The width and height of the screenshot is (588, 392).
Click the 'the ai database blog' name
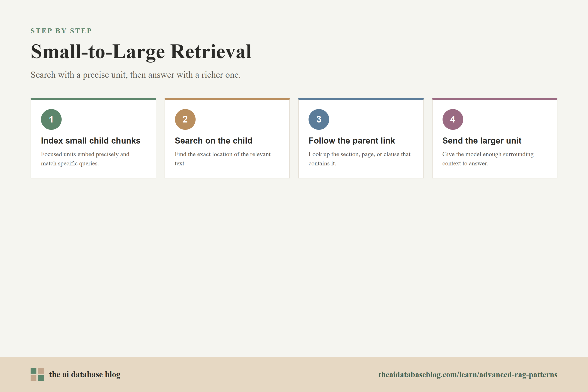(85, 374)
